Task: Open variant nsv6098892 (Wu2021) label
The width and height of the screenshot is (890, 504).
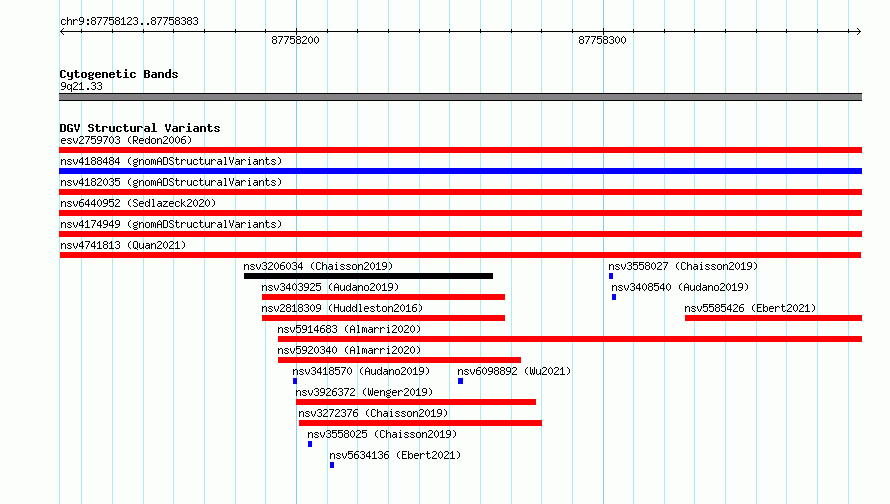Action: (x=514, y=371)
